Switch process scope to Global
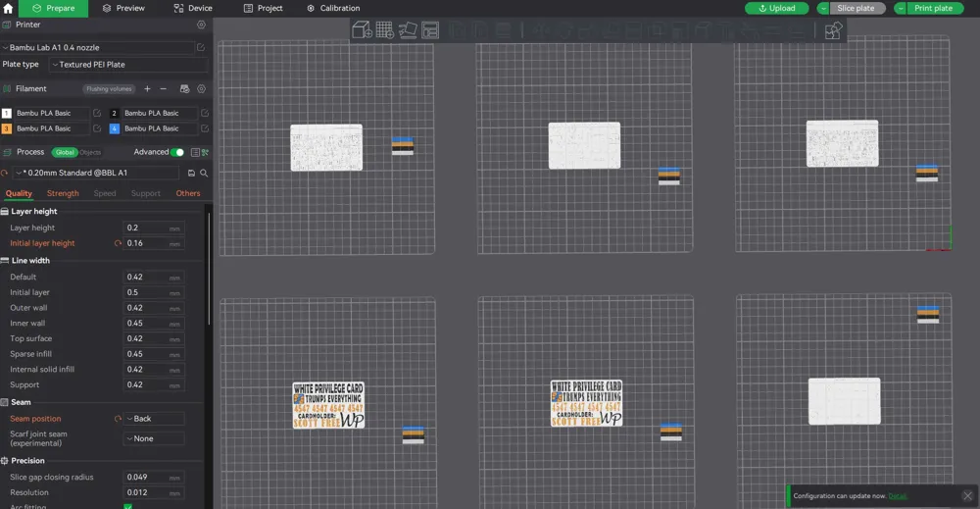 (65, 152)
